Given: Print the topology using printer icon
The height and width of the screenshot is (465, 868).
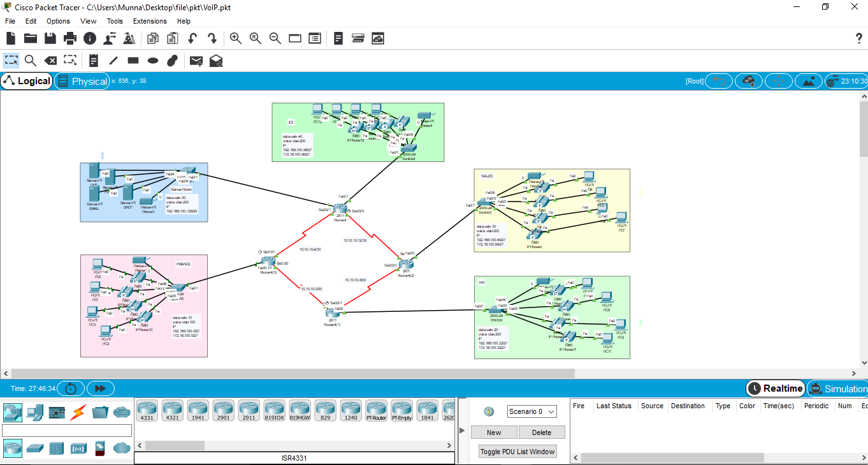Looking at the screenshot, I should [69, 38].
